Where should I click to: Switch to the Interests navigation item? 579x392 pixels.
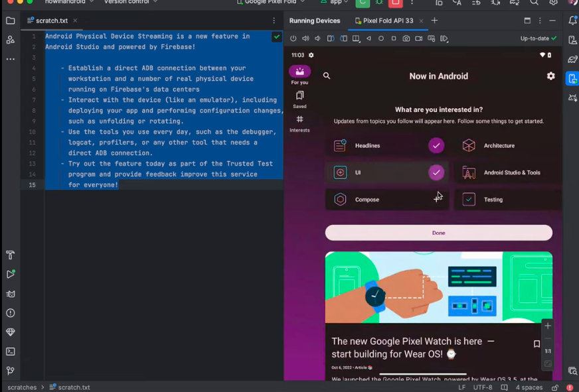tap(299, 123)
